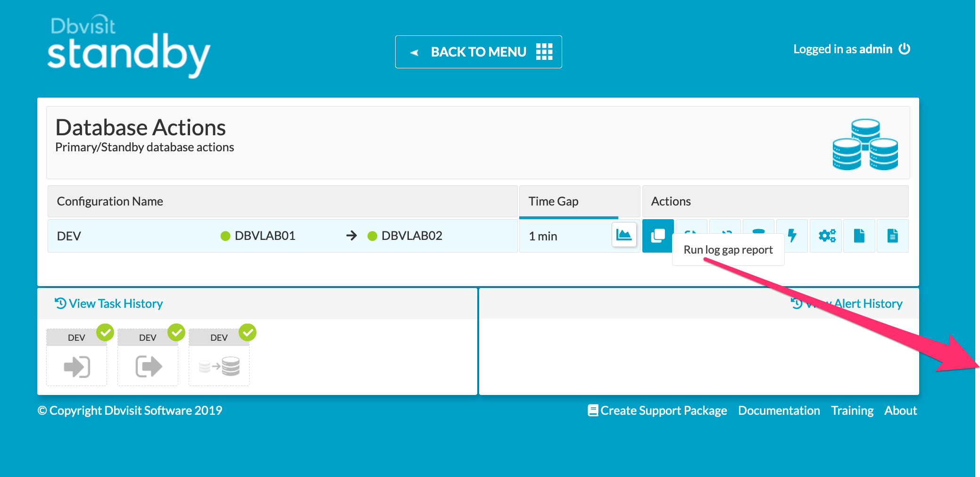The height and width of the screenshot is (477, 980).
Task: Open the time gap graph icon
Action: click(x=624, y=235)
